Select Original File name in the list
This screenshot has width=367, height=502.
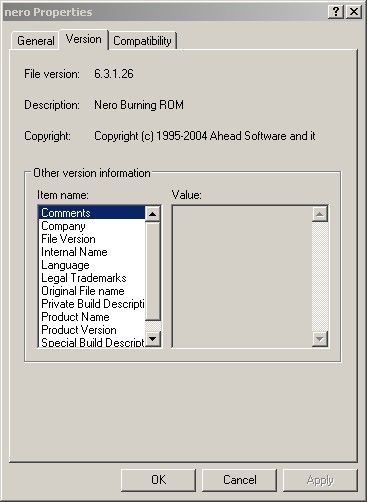click(x=92, y=291)
